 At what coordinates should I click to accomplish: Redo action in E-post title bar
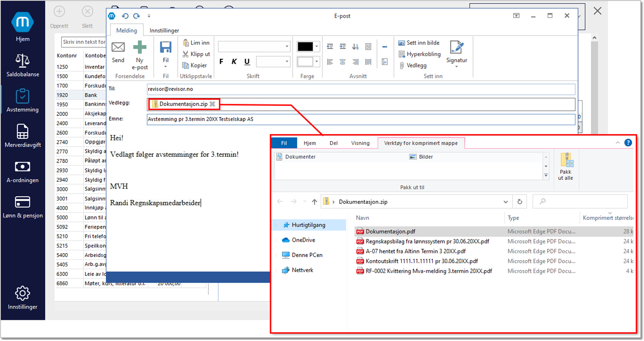(136, 16)
